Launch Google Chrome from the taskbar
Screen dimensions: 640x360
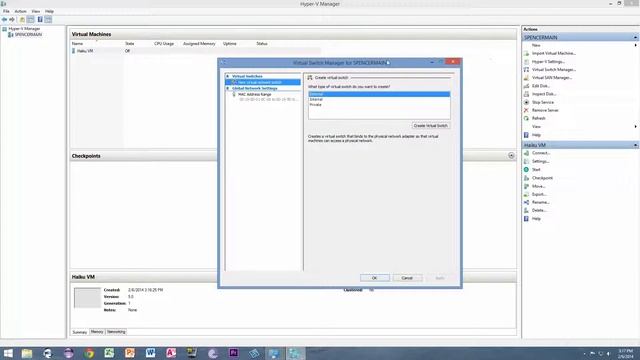(89, 353)
